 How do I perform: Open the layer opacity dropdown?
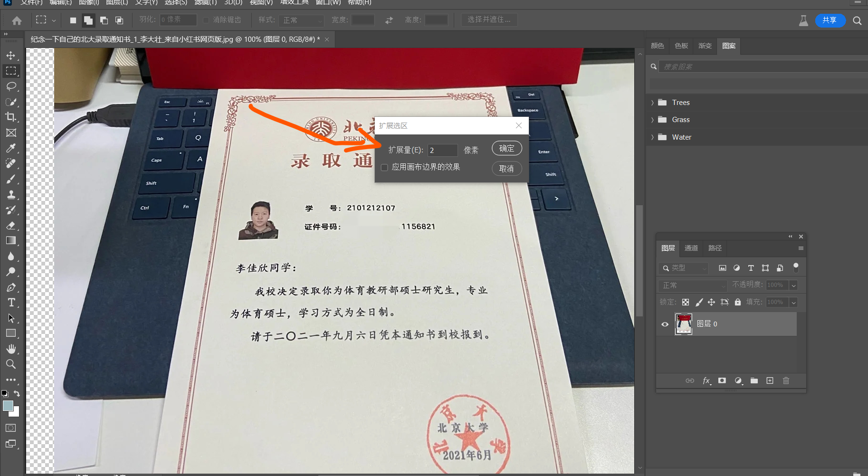coord(793,285)
